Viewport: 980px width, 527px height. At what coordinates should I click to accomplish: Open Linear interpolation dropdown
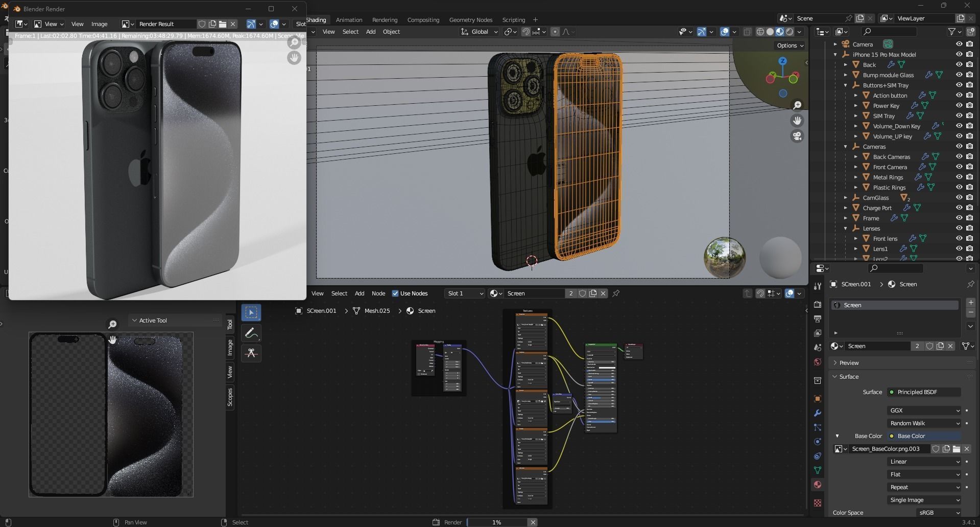click(x=924, y=462)
